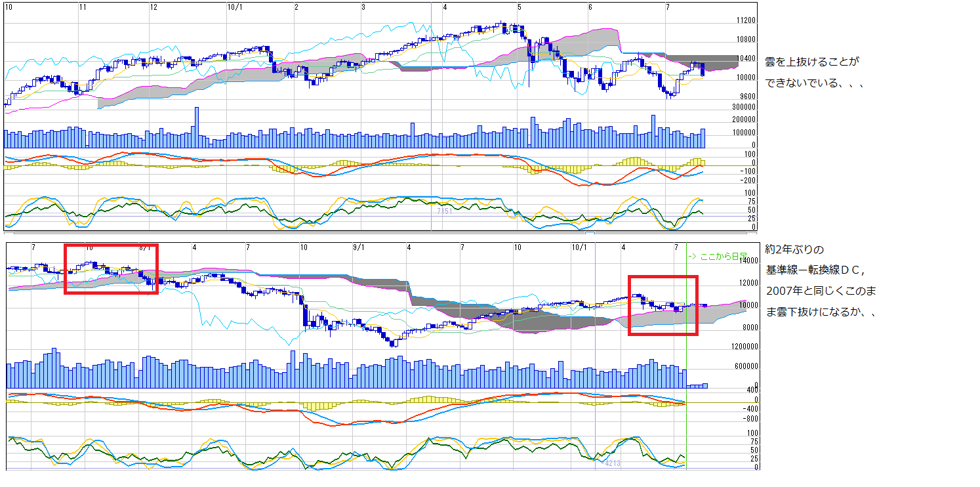Click the left scroll arrow below the upper chart
Screen dimensions: 980x487
point(9,232)
